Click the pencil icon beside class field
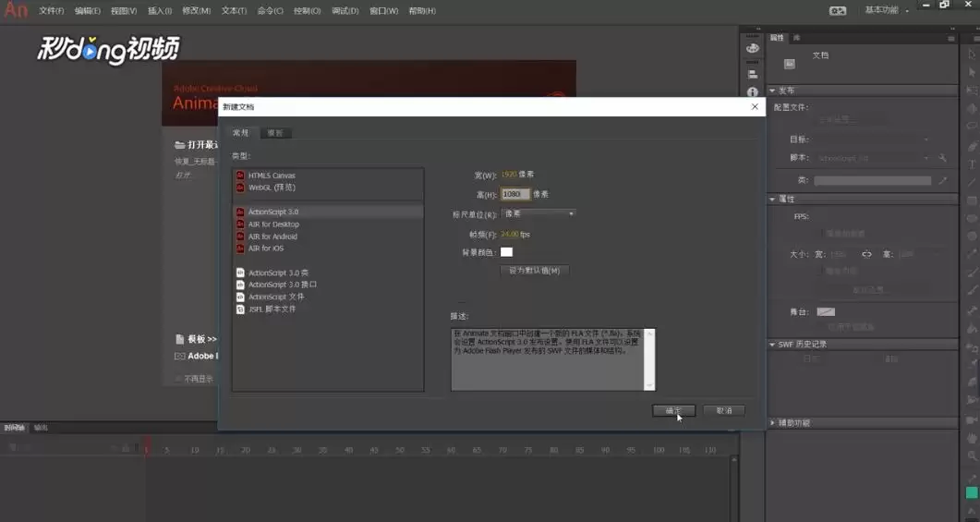This screenshot has height=522, width=980. click(x=942, y=181)
